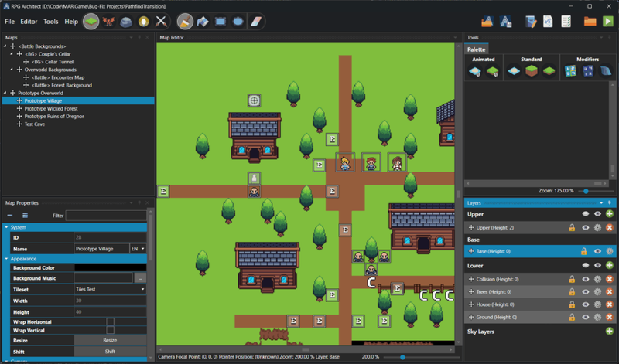
Task: Delete the Collision layer with red X
Action: click(610, 278)
